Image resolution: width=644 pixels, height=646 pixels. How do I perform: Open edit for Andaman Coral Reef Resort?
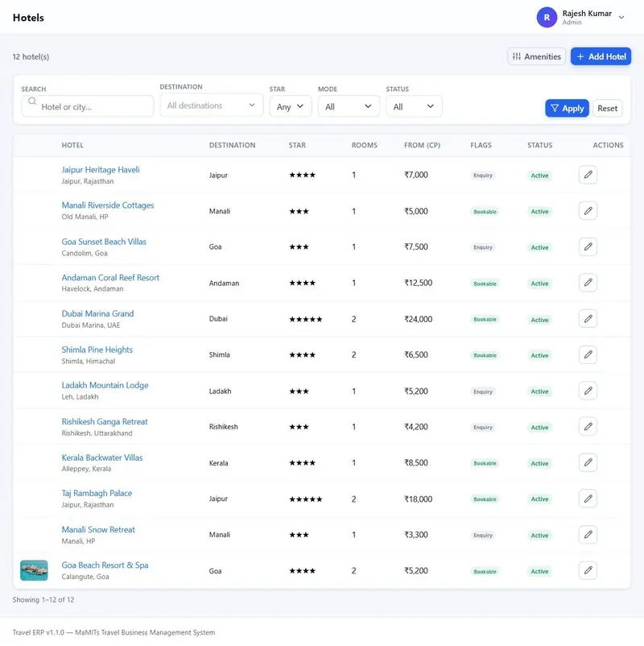[x=588, y=283]
